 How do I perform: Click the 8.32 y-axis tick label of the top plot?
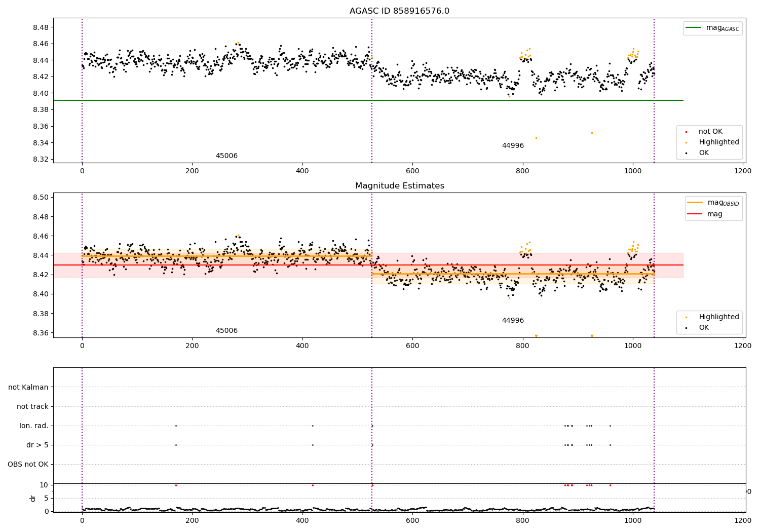41,160
